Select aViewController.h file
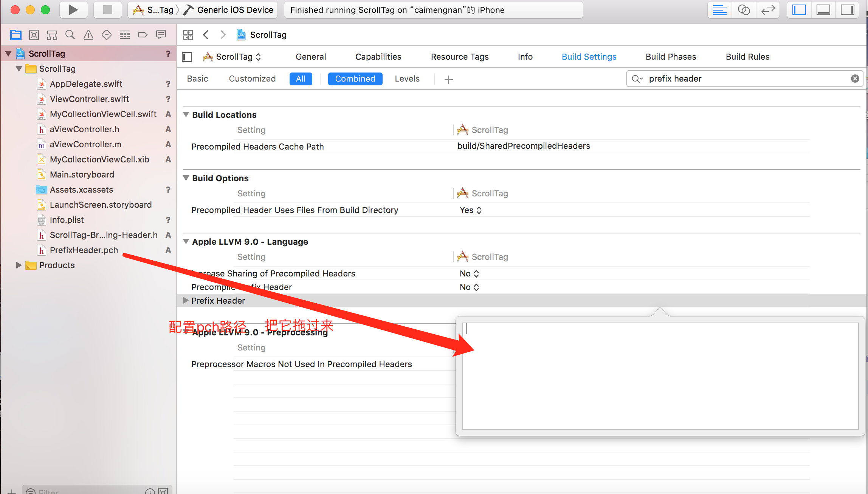Screen dimensions: 868x494 (x=84, y=129)
